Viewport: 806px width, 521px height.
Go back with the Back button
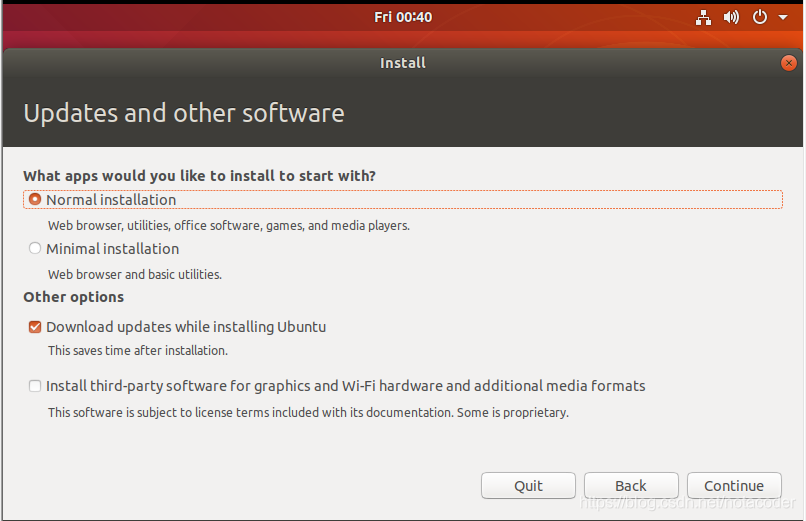[x=631, y=486]
